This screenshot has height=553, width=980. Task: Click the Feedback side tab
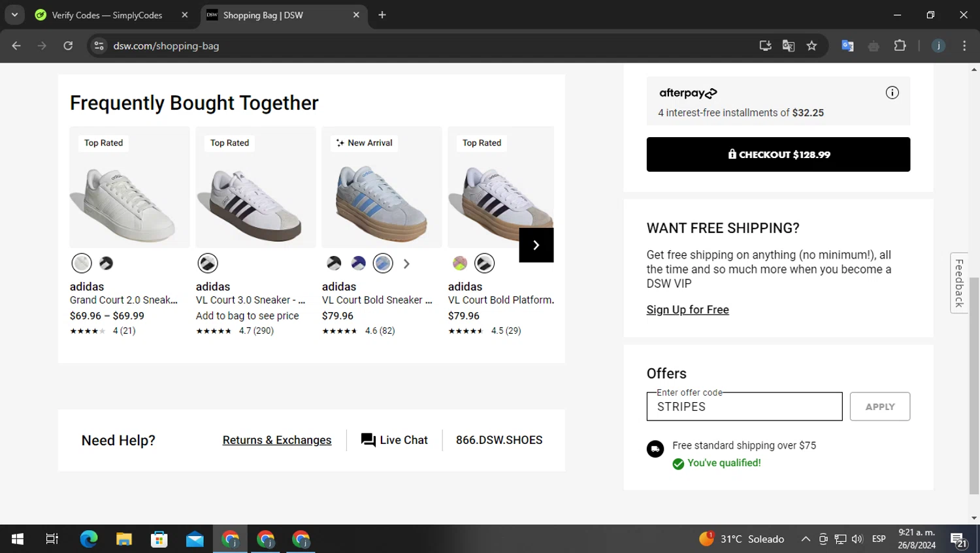(x=959, y=283)
